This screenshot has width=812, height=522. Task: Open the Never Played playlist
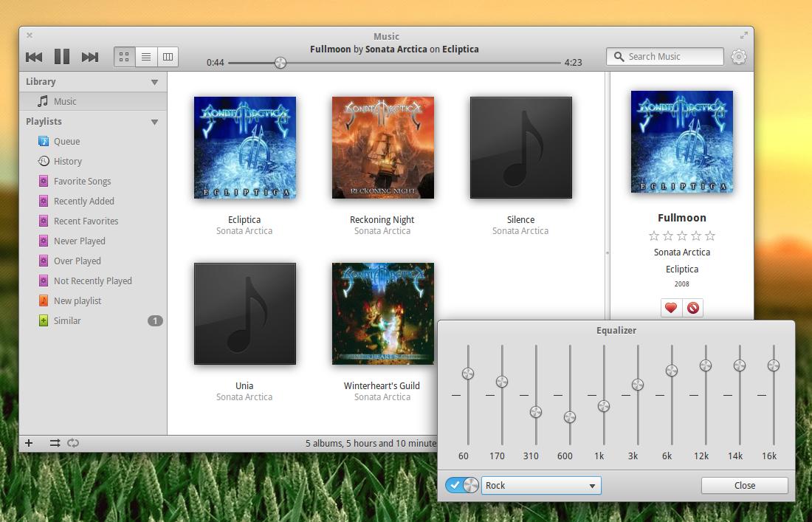click(x=93, y=241)
